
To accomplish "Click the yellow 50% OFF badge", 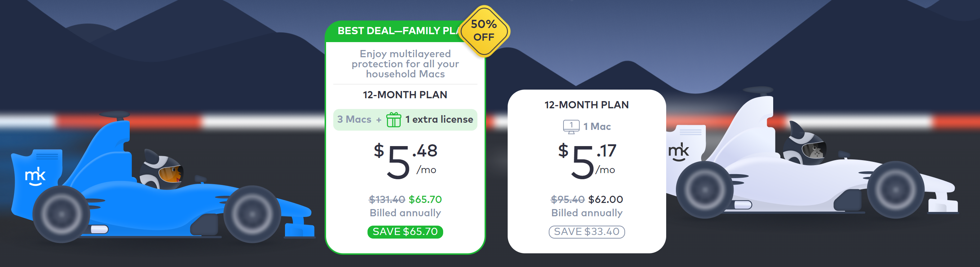I will pos(484,31).
